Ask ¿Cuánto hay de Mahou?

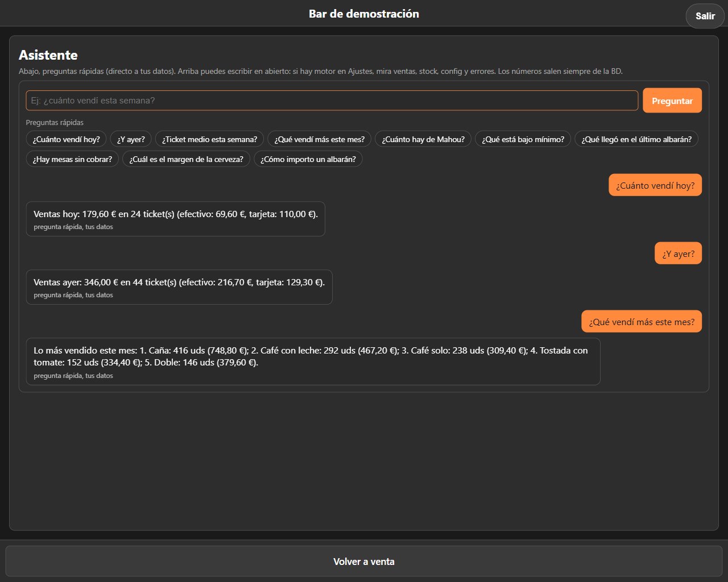coord(423,139)
